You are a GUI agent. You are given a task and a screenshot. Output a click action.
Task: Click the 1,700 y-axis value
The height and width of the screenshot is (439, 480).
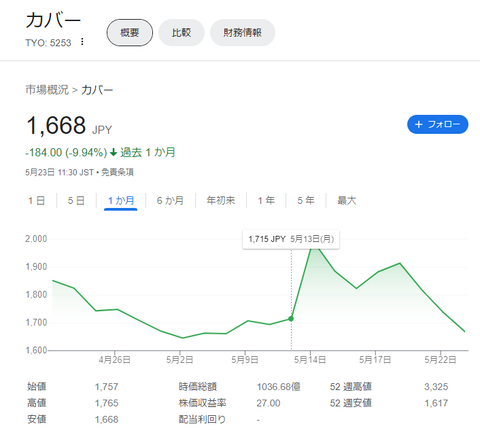coord(36,322)
